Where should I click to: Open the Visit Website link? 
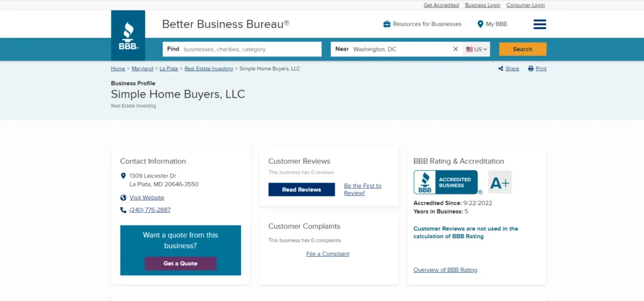(147, 198)
